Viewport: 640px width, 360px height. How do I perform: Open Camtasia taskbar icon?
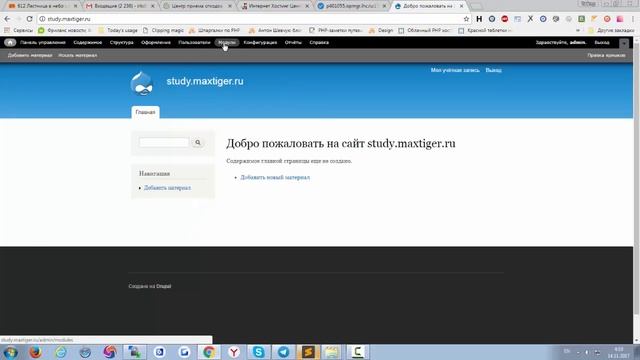(x=358, y=352)
